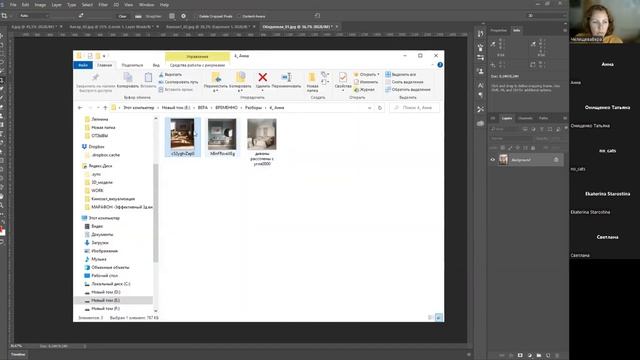This screenshot has width=640, height=360.
Task: Open the Photoshop Image menu
Action: (40, 5)
